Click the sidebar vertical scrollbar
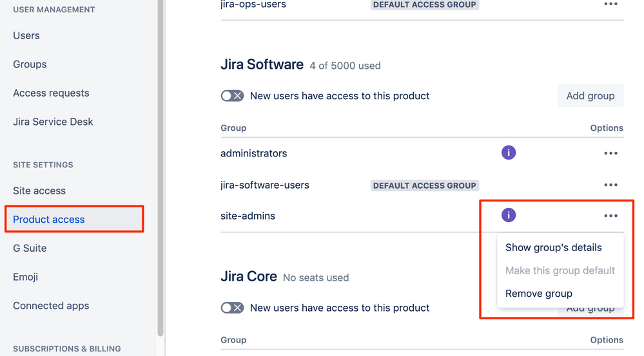644x356 pixels. pyautogui.click(x=160, y=168)
